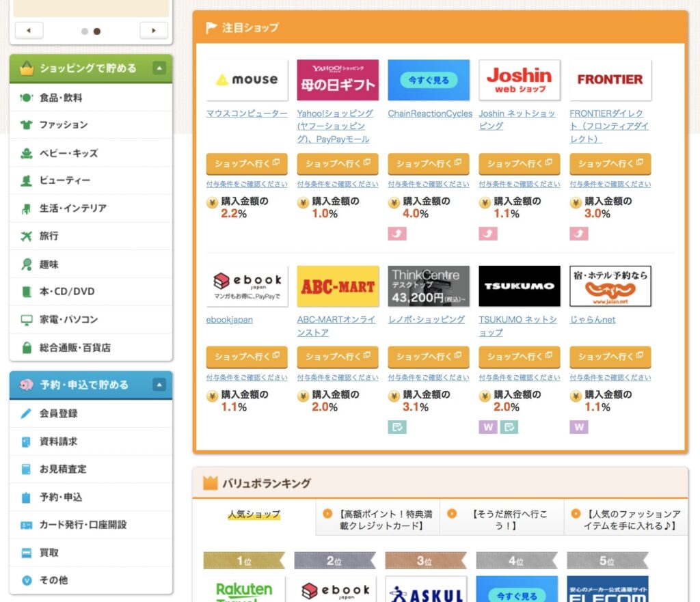Viewport: 700px width, 602px height.
Task: Click the green memo icon under TSUKUMO
Action: point(509,427)
